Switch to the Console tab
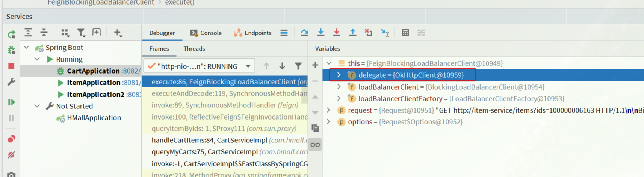The image size is (644, 177). [x=206, y=33]
